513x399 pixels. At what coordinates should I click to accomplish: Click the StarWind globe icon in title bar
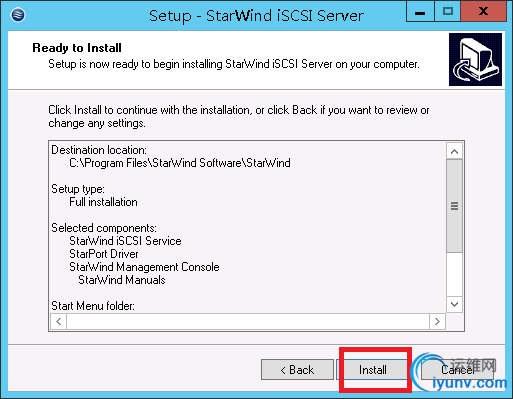point(18,15)
